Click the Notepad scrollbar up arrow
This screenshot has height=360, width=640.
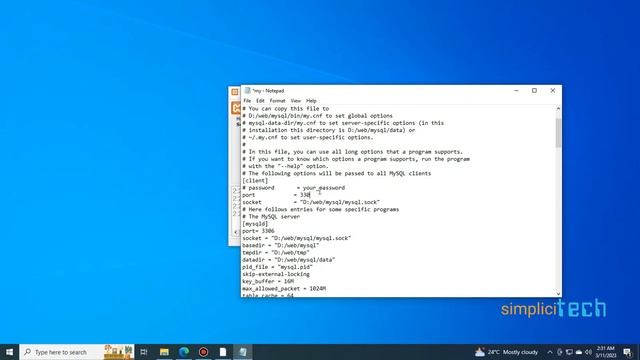[558, 109]
